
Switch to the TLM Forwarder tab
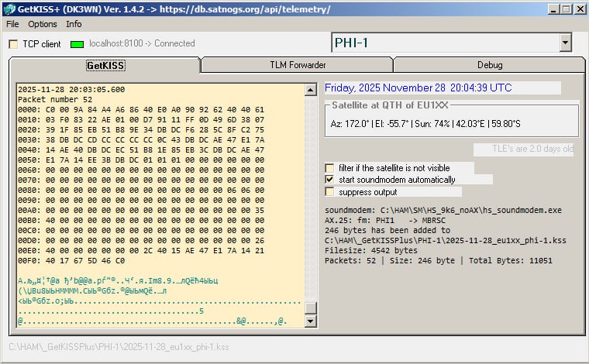coord(297,65)
